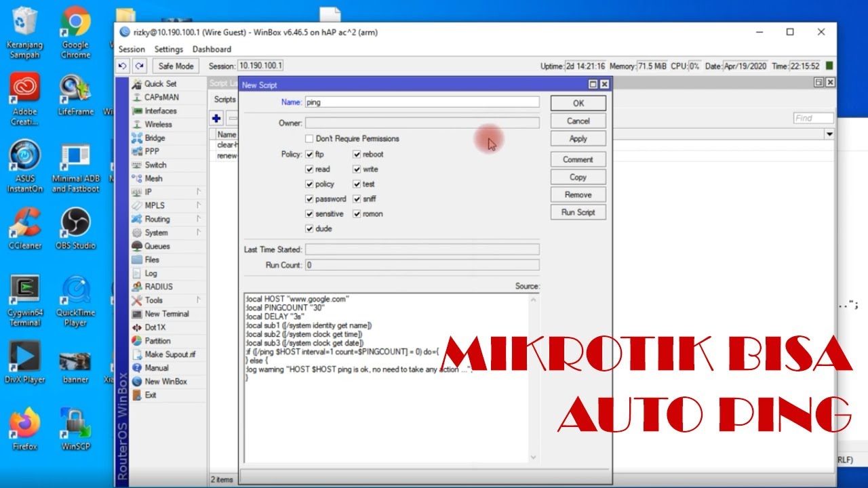The width and height of the screenshot is (868, 488).
Task: Open New WinBox
Action: coord(165,382)
